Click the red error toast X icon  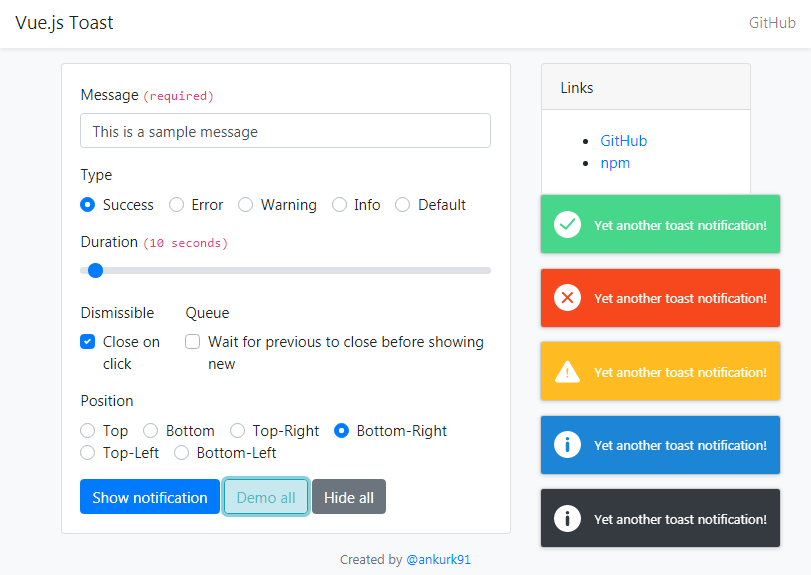(x=567, y=298)
